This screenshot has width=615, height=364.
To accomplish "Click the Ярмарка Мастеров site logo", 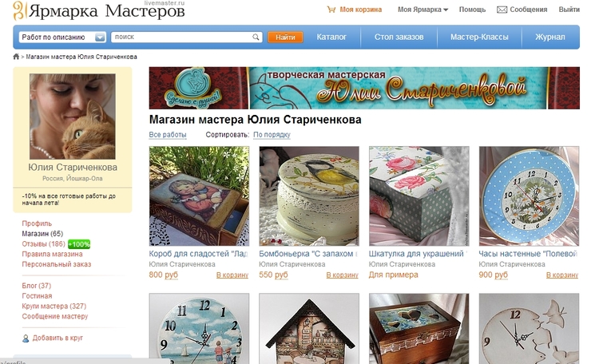I will tap(98, 10).
